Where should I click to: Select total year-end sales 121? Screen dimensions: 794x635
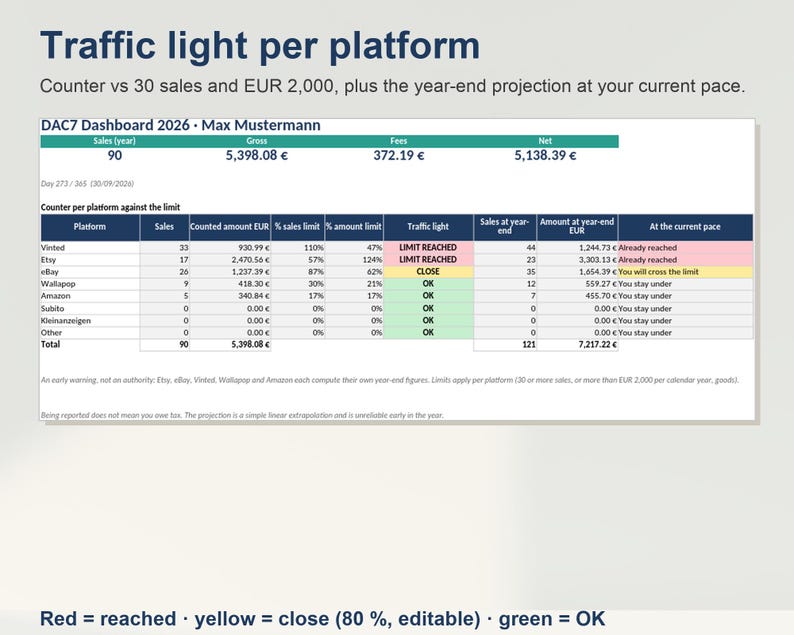click(505, 345)
